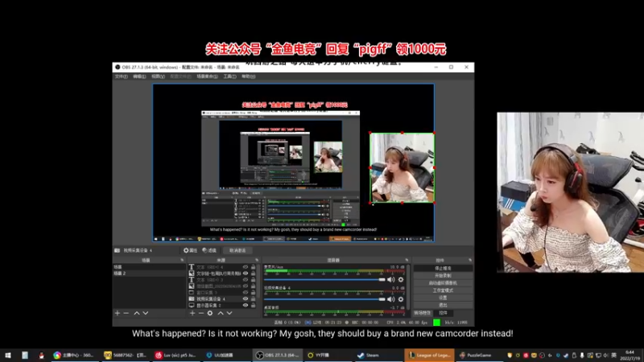Open source 属性 (Properties) gear button

(190, 250)
